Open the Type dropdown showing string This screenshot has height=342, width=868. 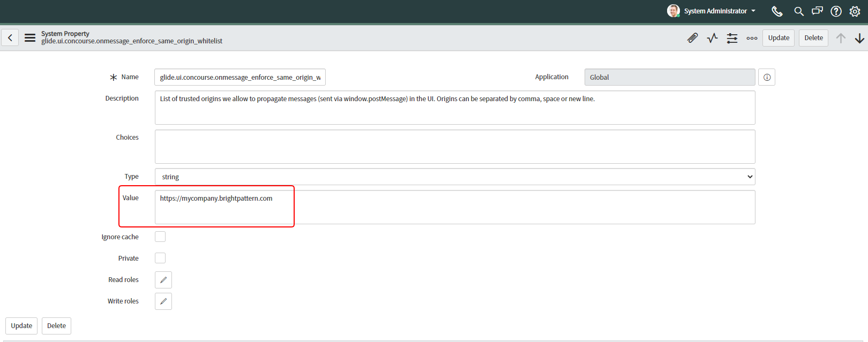pyautogui.click(x=455, y=177)
